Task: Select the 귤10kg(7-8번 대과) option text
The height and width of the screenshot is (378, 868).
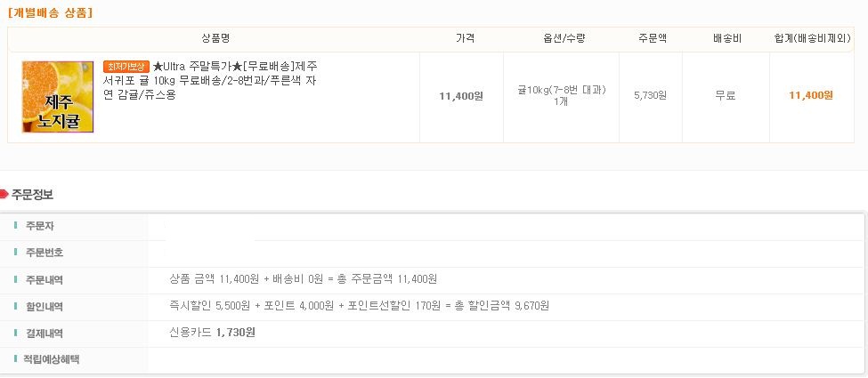Action: pos(562,90)
